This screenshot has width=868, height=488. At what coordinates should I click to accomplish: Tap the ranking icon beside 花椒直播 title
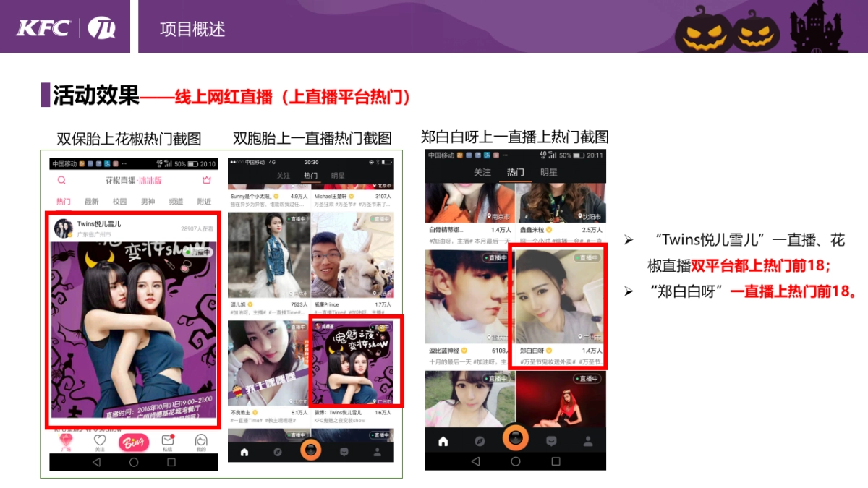pos(208,179)
